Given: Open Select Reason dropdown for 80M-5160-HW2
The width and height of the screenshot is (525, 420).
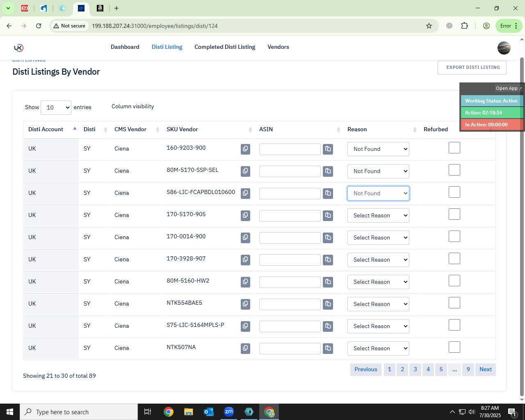Looking at the screenshot, I should pyautogui.click(x=378, y=282).
